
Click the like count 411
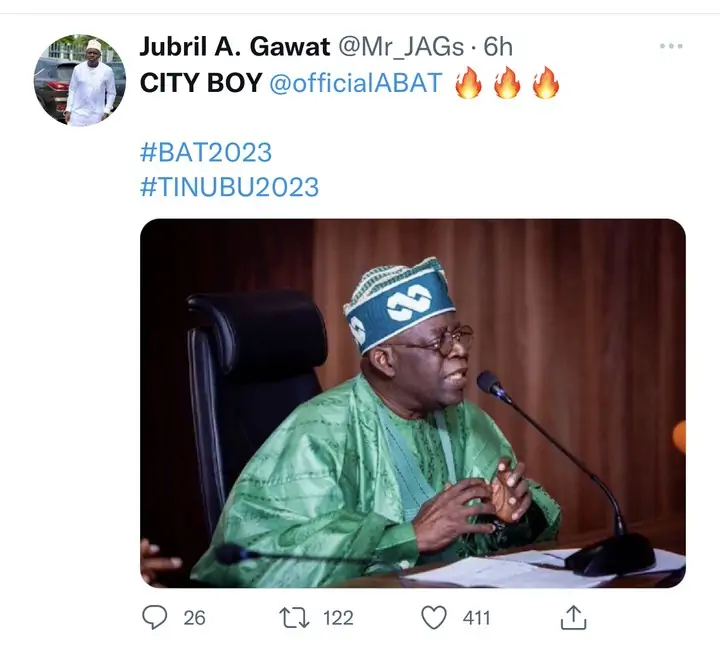476,618
